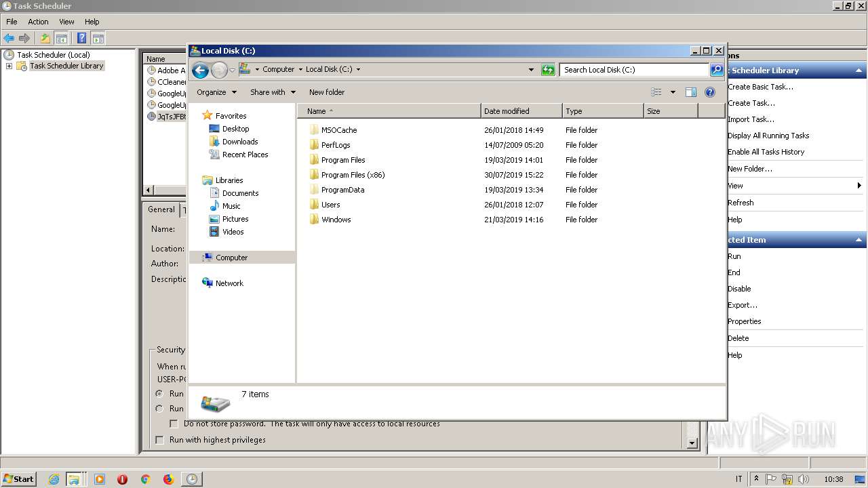The width and height of the screenshot is (868, 488).
Task: Open the Program Files (x86) folder
Action: click(x=353, y=175)
